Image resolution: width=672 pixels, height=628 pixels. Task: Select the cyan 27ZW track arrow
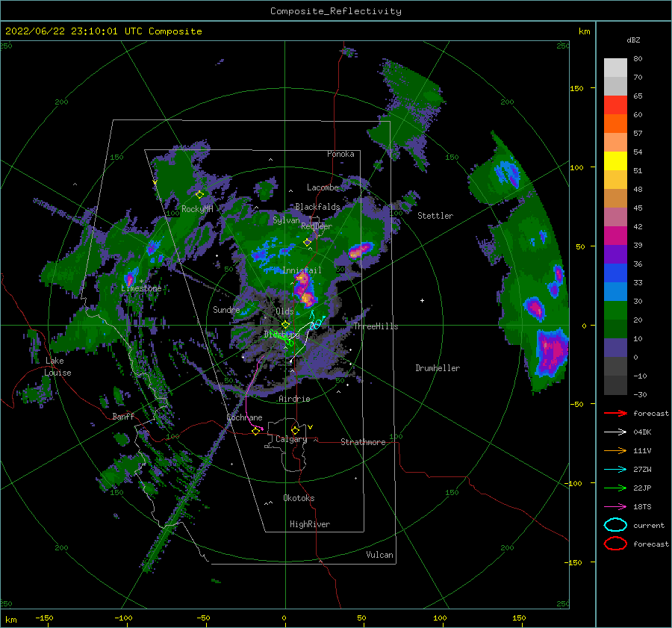[615, 469]
